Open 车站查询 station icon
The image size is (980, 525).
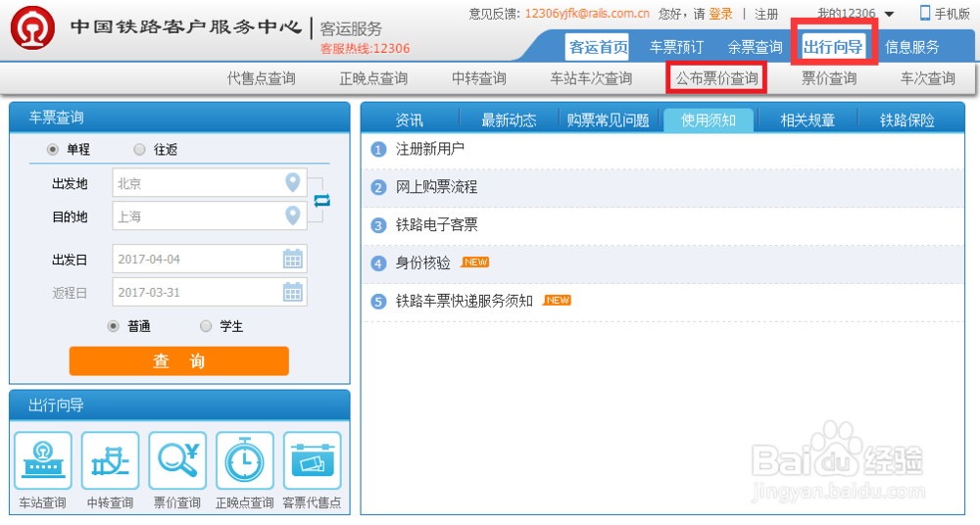click(42, 460)
